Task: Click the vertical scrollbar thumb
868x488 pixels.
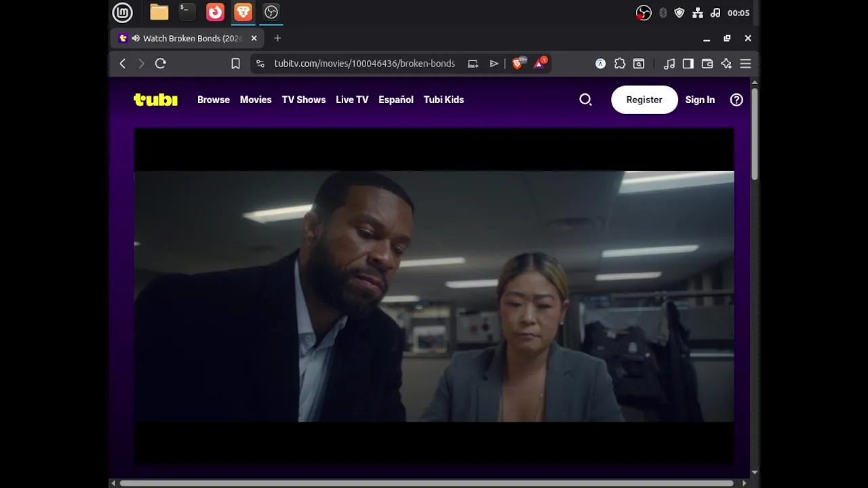Action: tap(755, 134)
